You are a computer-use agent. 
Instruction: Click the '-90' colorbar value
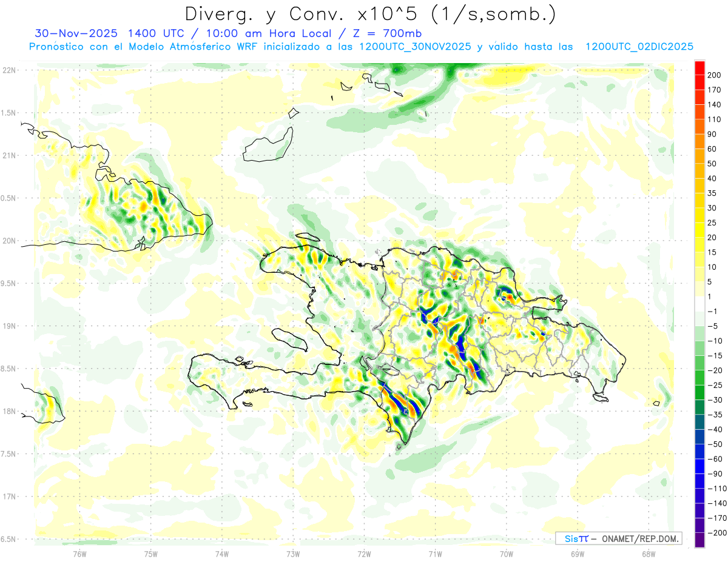click(714, 473)
